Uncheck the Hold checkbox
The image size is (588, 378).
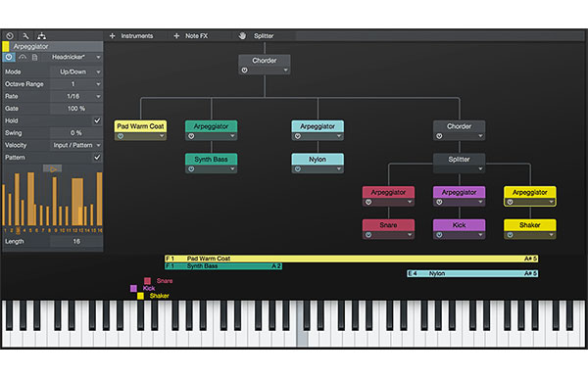tap(97, 120)
